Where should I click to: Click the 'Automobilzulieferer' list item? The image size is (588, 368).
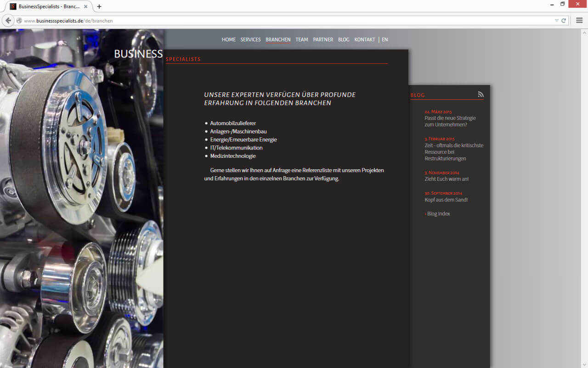pos(233,123)
